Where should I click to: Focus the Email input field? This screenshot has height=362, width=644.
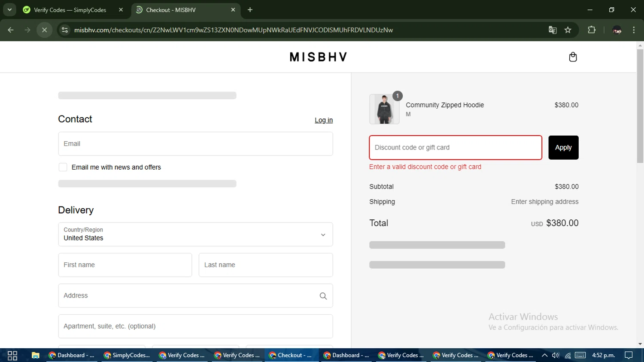click(x=195, y=144)
